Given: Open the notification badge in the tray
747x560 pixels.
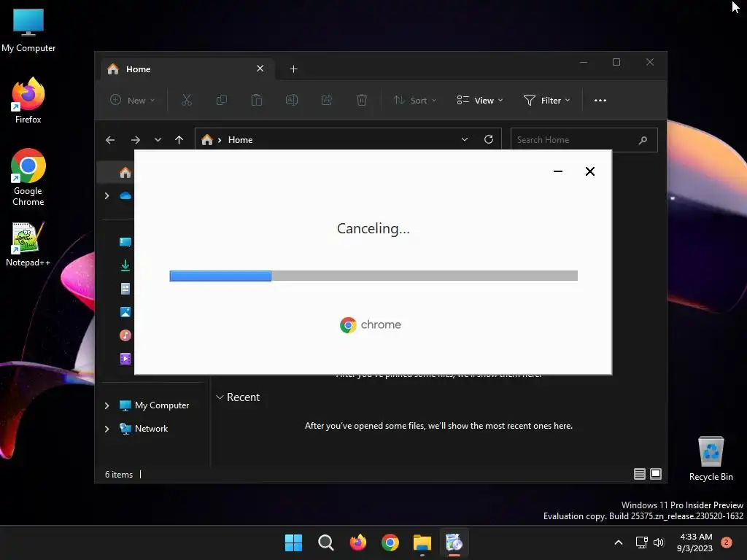Looking at the screenshot, I should tap(727, 542).
